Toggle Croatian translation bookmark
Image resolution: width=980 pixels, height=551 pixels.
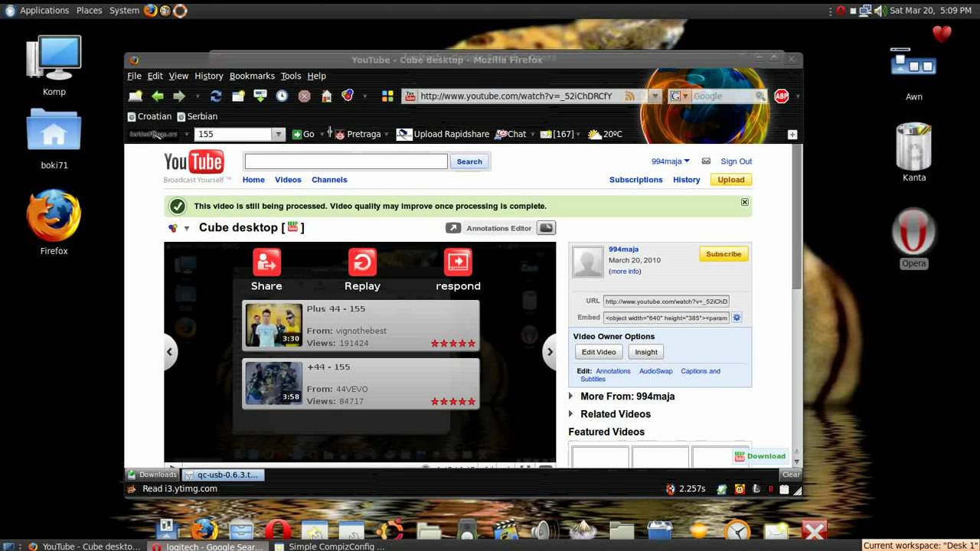point(149,116)
